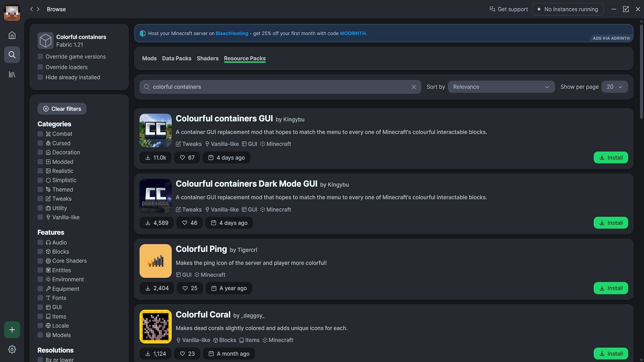Click the MODRINTH code link
Image resolution: width=644 pixels, height=362 pixels.
pyautogui.click(x=353, y=33)
